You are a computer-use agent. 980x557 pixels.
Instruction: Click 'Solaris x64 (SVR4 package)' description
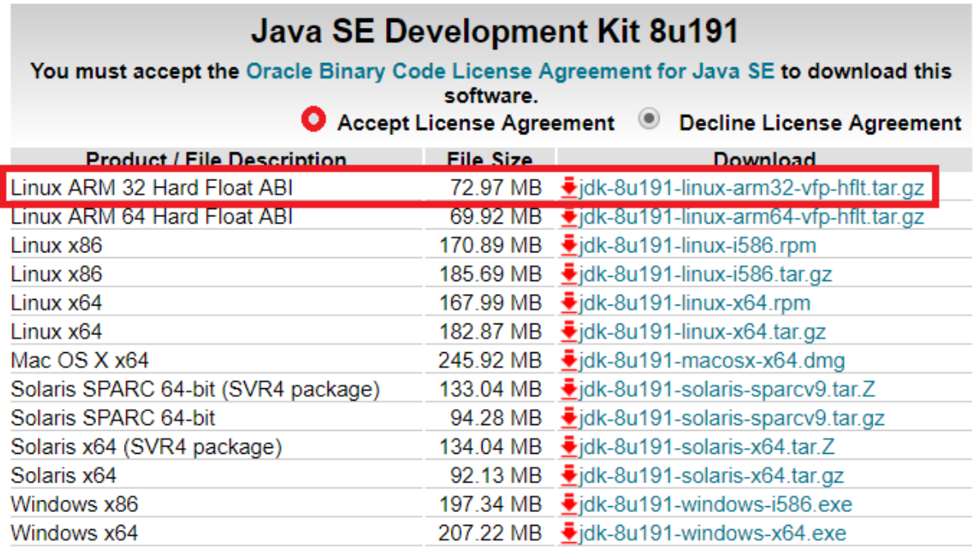tap(146, 446)
